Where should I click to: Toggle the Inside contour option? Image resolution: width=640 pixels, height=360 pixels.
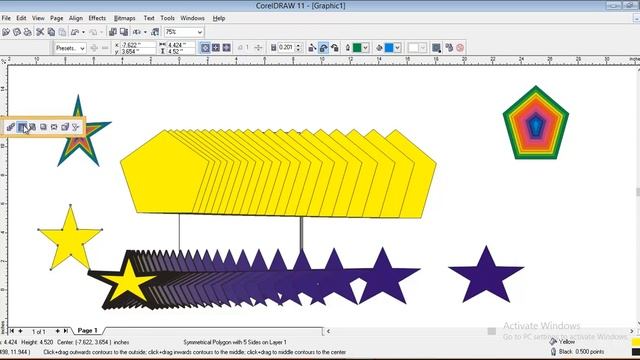click(x=216, y=48)
